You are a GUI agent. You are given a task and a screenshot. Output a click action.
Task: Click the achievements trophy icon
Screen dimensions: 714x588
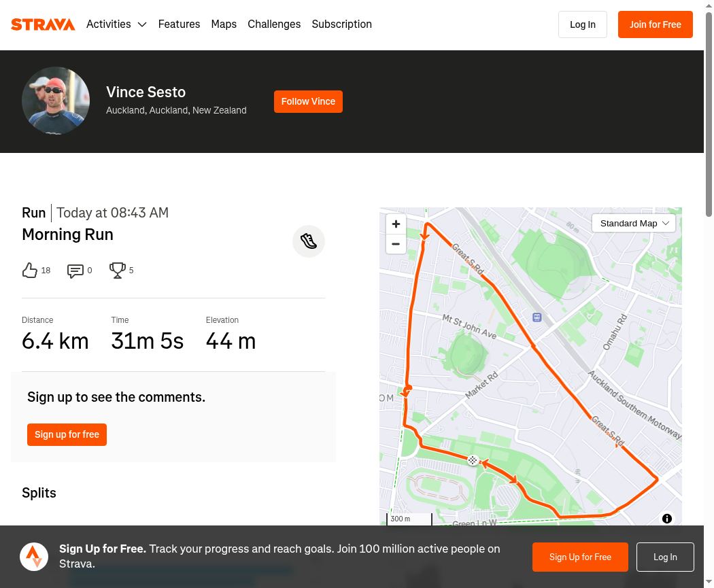(x=118, y=271)
